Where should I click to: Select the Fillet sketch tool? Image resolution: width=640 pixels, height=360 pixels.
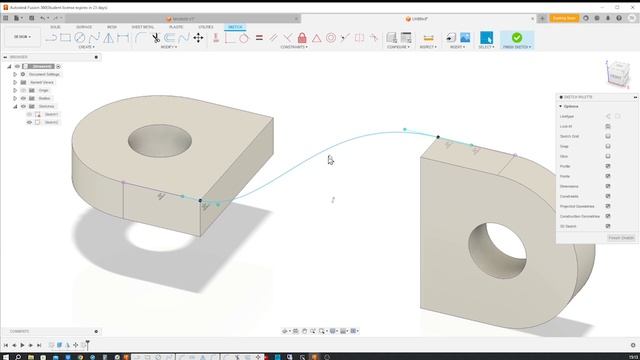click(140, 38)
